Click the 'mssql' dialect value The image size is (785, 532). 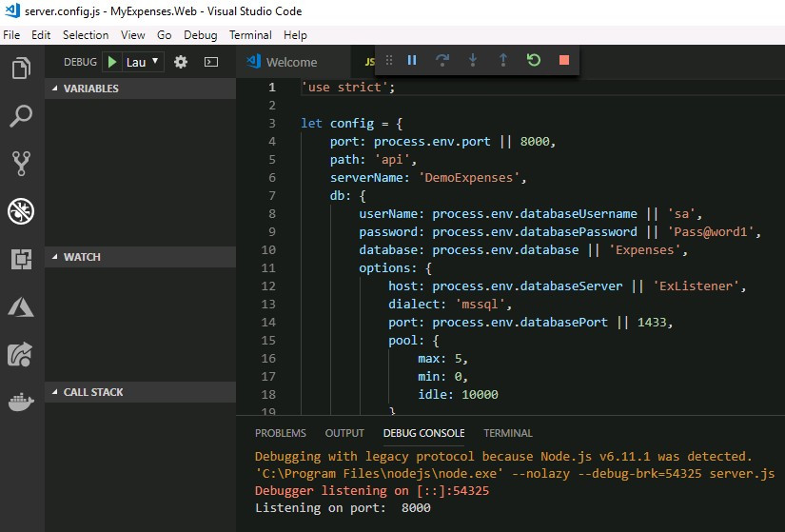(x=480, y=304)
